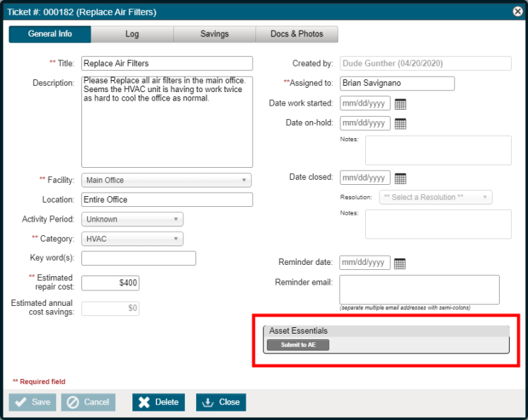Viewport: 528px width, 420px height.
Task: Close the ticket dialog with X icon
Action: tap(517, 12)
